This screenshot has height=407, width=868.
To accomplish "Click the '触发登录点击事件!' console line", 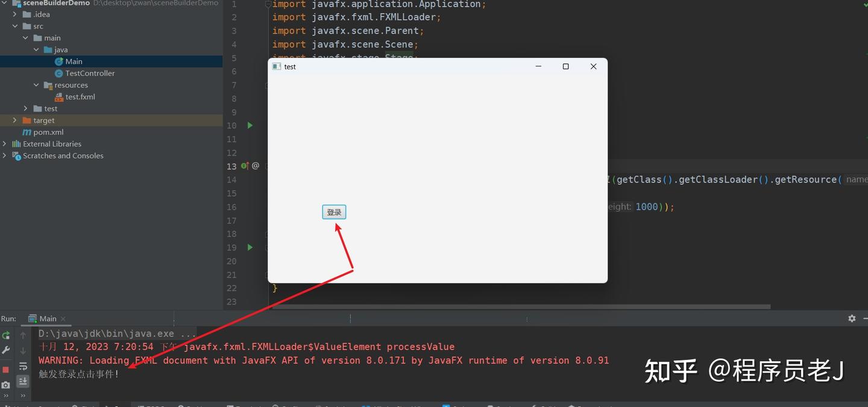I will [79, 374].
